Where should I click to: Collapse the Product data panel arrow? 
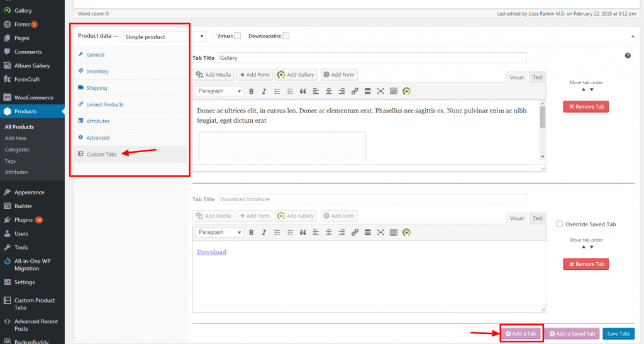click(x=632, y=36)
